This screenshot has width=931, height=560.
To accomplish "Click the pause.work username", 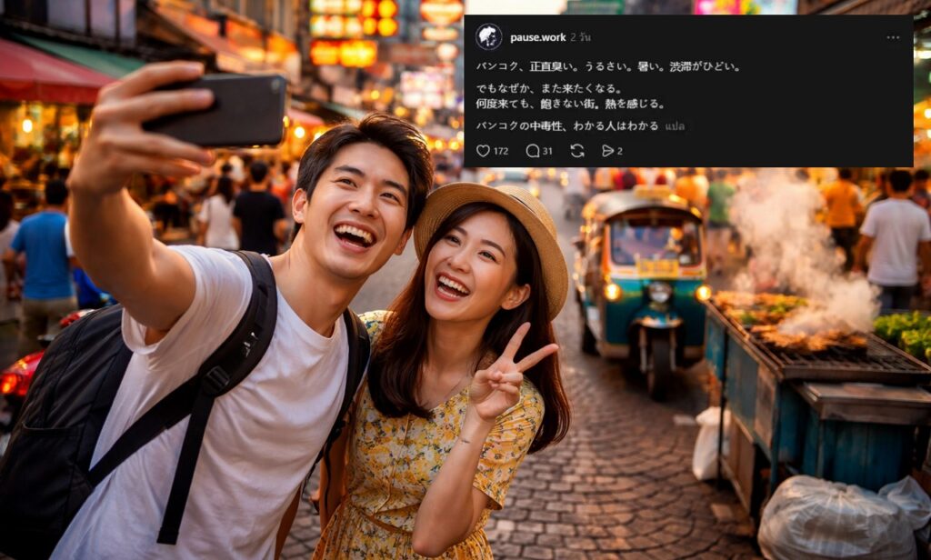I will coord(537,37).
